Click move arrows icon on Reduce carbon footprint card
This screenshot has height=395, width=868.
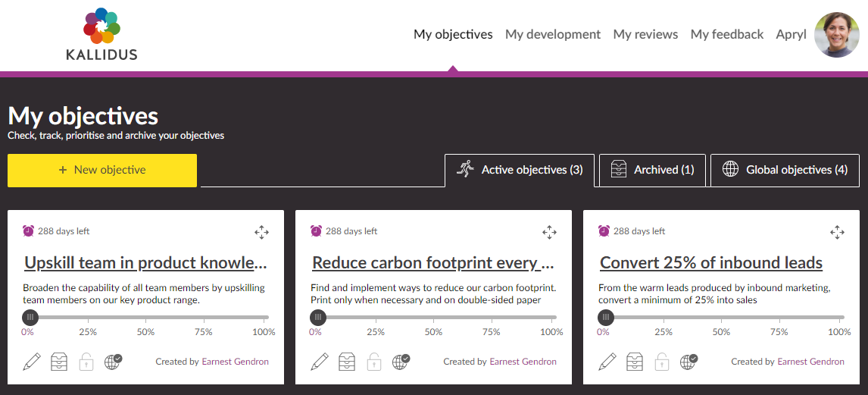549,232
